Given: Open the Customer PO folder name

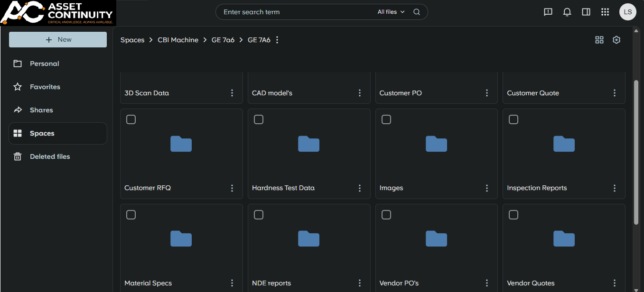Looking at the screenshot, I should click(401, 93).
